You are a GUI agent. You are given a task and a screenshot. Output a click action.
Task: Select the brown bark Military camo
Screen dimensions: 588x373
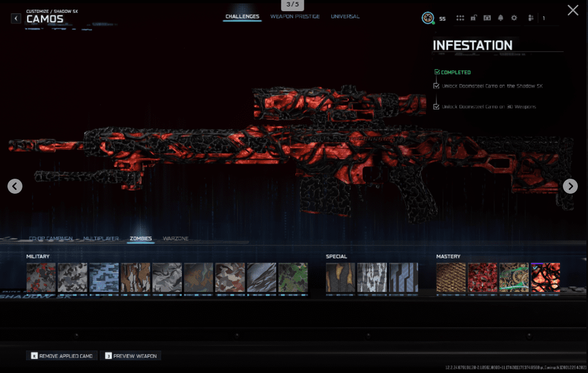pyautogui.click(x=135, y=278)
